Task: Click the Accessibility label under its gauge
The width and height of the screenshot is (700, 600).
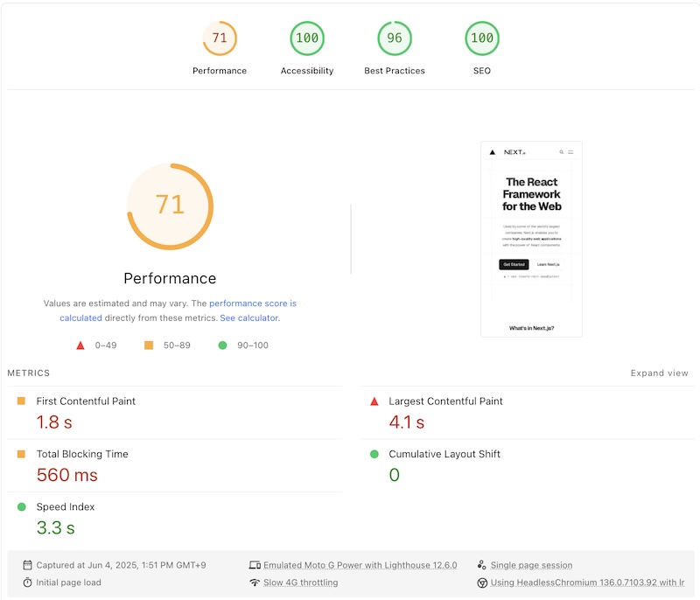Action: pyautogui.click(x=307, y=71)
